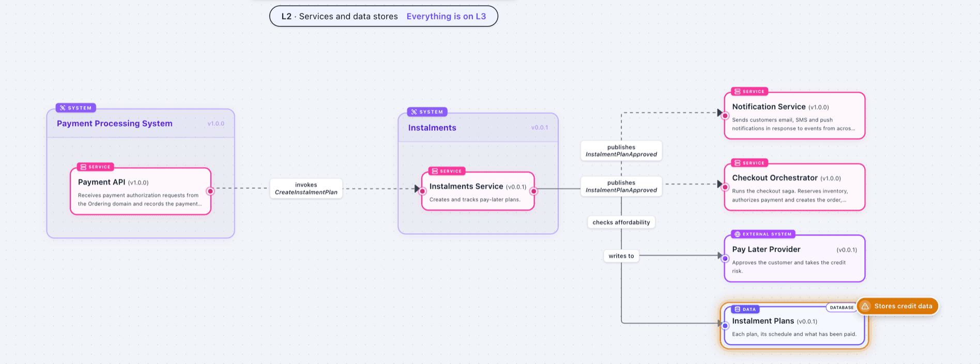Click the service icon above Notification Service
The width and height of the screenshot is (980, 364).
point(738,92)
